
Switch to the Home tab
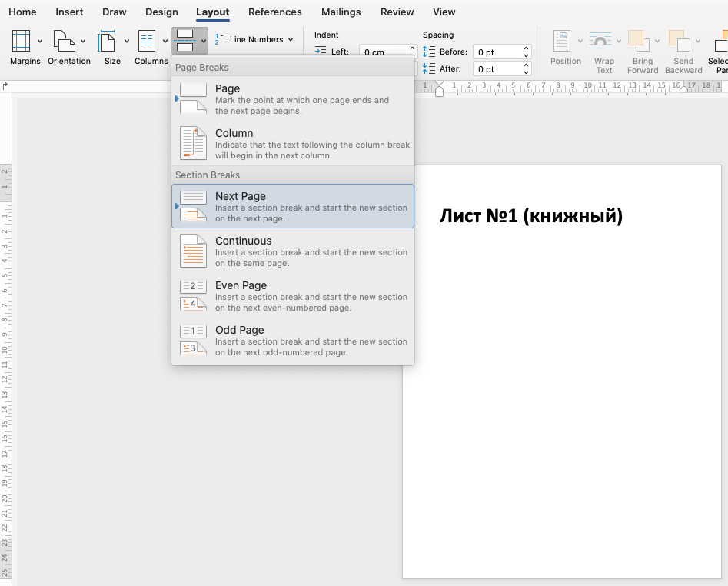22,12
